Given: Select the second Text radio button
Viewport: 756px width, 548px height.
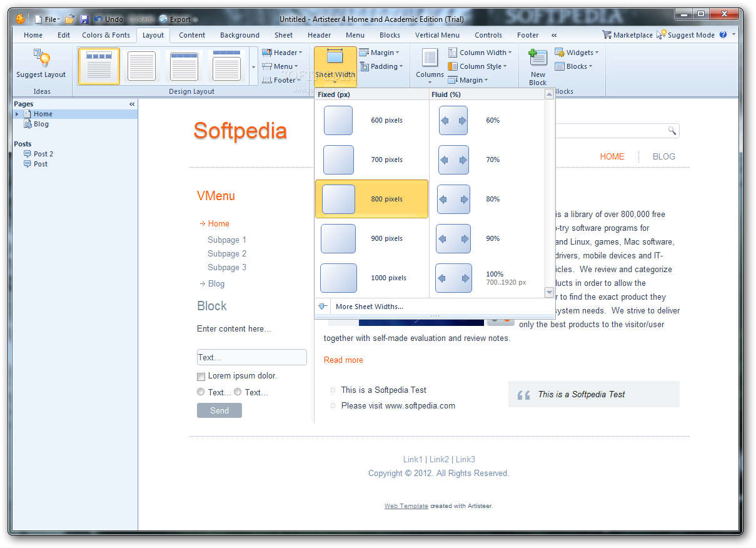Looking at the screenshot, I should pyautogui.click(x=238, y=392).
